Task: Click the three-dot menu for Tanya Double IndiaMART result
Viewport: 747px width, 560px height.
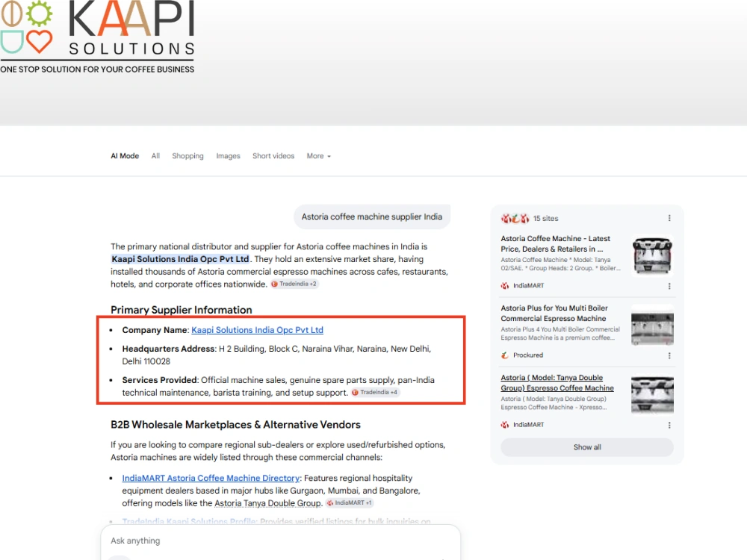Action: click(669, 426)
